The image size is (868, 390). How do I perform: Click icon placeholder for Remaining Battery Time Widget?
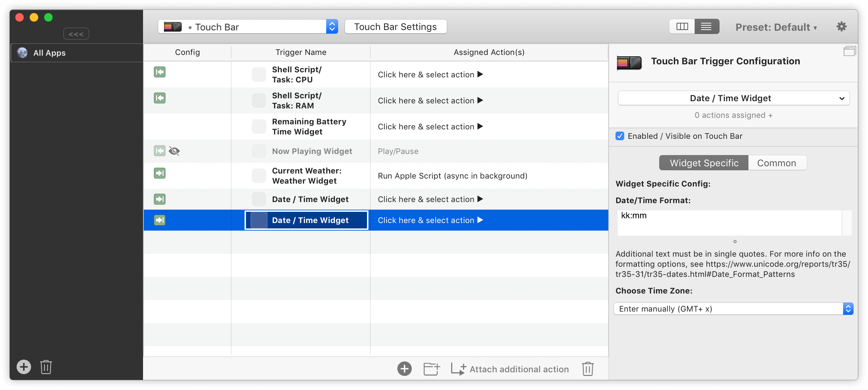[x=259, y=127]
